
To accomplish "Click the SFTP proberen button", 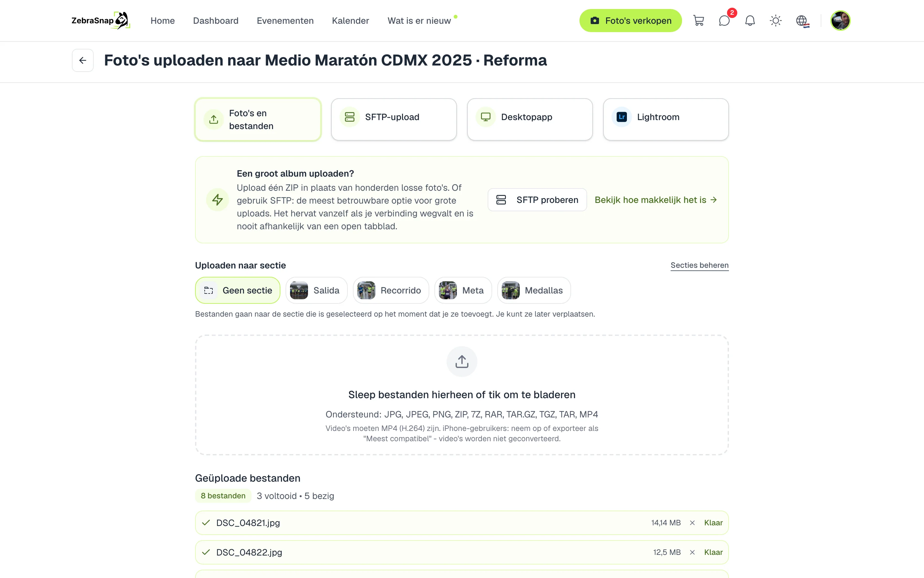I will 537,199.
